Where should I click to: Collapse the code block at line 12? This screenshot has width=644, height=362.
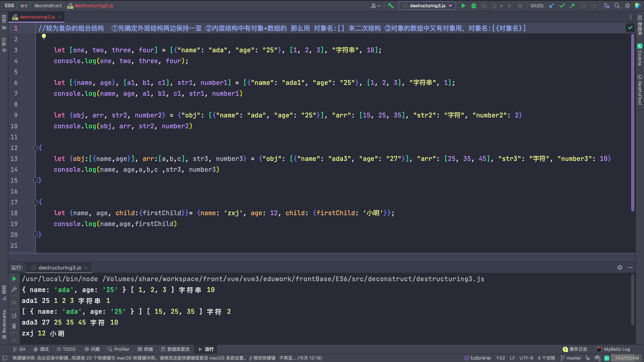click(x=36, y=148)
